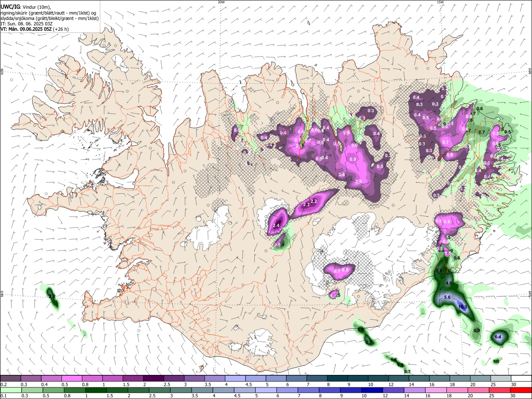Image resolution: width=532 pixels, height=399 pixels.
Task: Pick the light blue snow swatch between 4 and 4.5
Action: pyautogui.click(x=234, y=379)
